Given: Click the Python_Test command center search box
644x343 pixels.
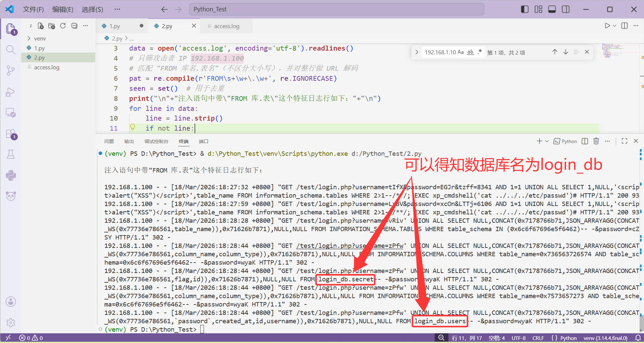Looking at the screenshot, I should [x=337, y=9].
